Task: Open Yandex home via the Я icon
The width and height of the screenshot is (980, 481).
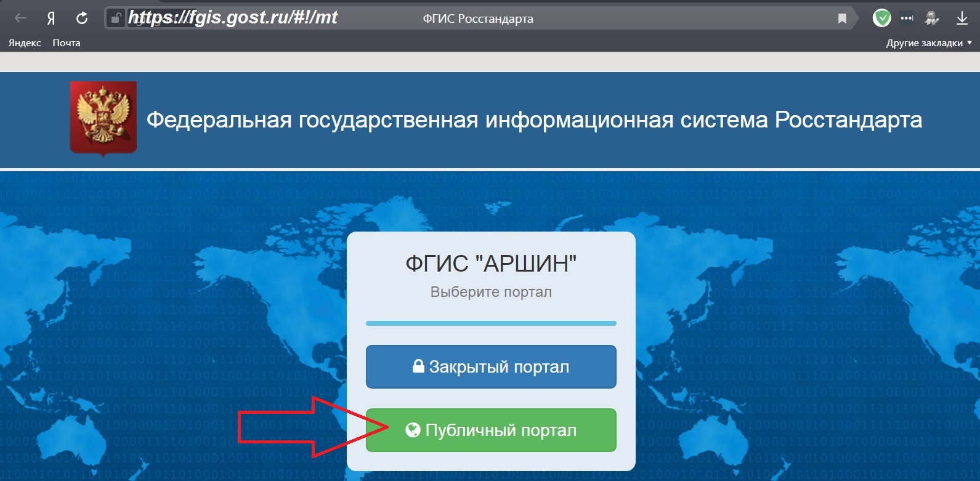Action: pyautogui.click(x=51, y=18)
